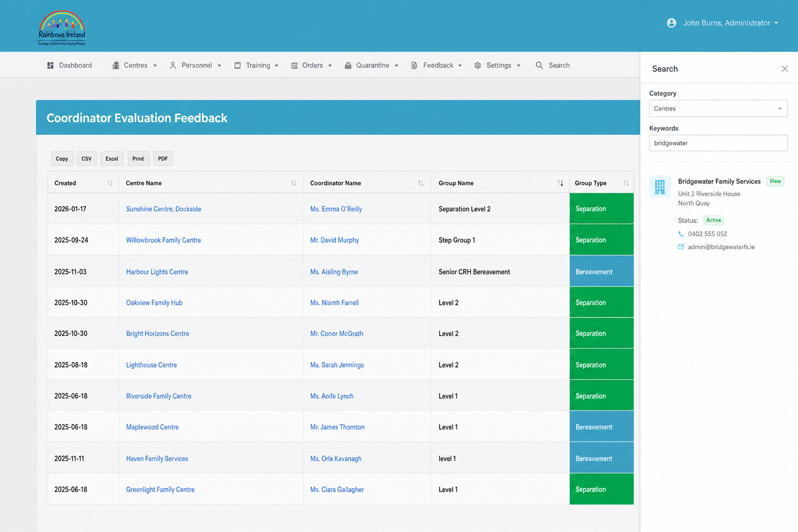Image resolution: width=798 pixels, height=532 pixels.
Task: Click the Orders calendar icon
Action: tap(294, 65)
